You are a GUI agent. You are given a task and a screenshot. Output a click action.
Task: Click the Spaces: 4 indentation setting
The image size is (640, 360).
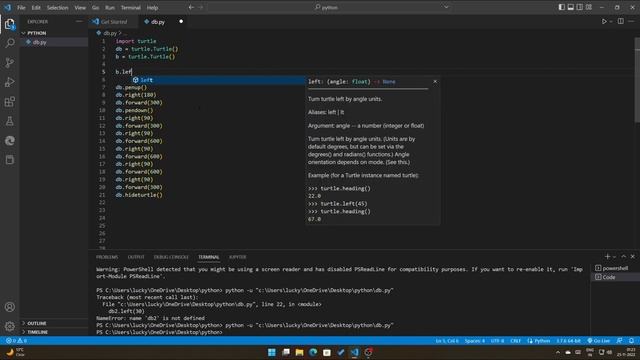point(475,340)
